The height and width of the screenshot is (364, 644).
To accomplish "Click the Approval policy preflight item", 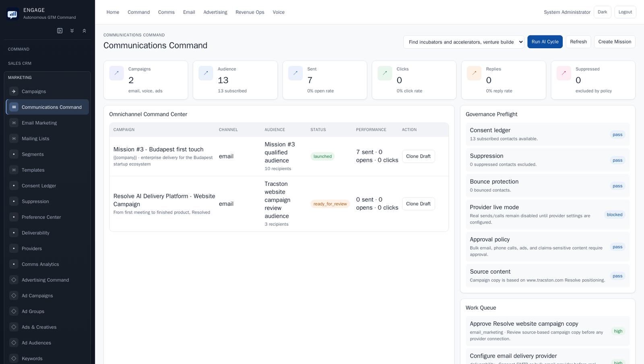I will 547,247.
